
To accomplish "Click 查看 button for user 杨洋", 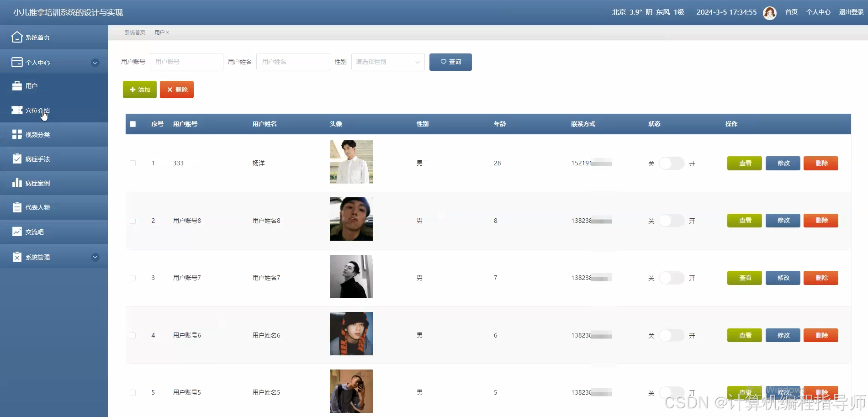I will point(745,163).
